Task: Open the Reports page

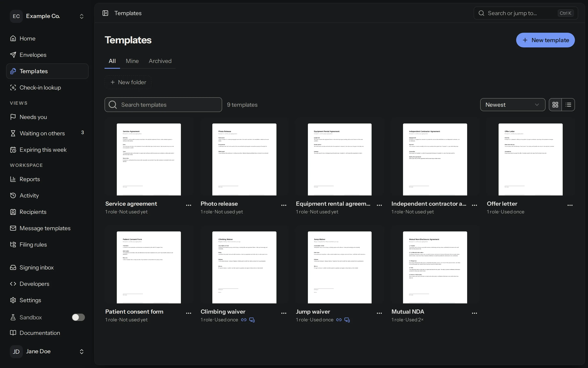Action: point(47,179)
